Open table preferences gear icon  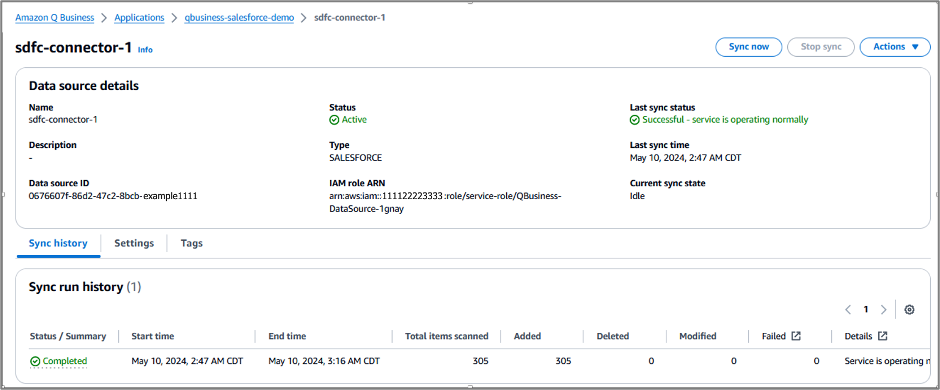(909, 310)
